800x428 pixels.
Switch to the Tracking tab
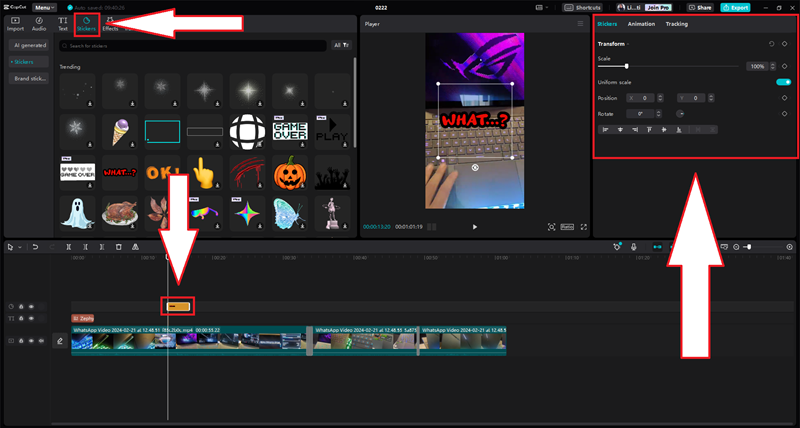[x=676, y=23]
